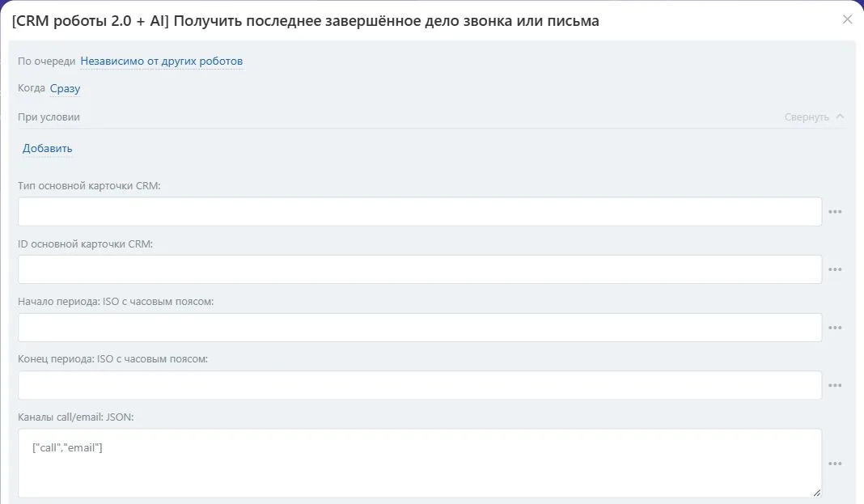
Task: Click the dialog title Получить последнее завершённое дело
Action: pyautogui.click(x=305, y=21)
